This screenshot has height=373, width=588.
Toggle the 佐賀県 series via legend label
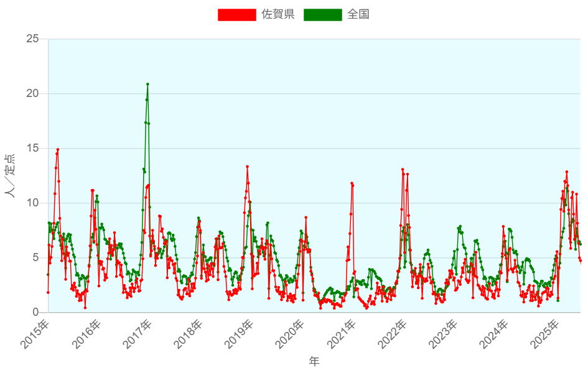[278, 14]
